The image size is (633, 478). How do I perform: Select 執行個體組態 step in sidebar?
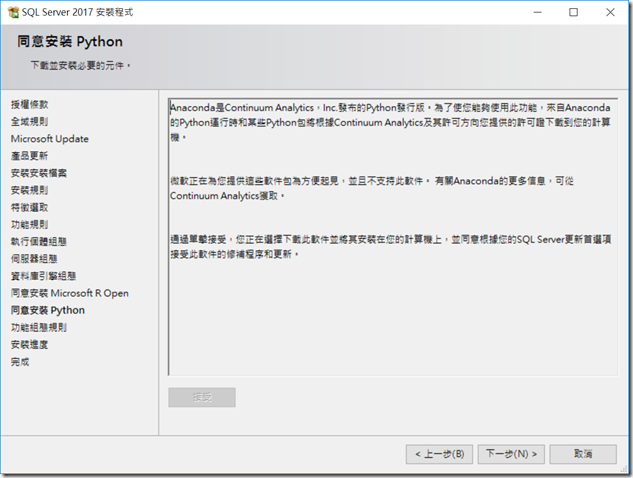click(39, 241)
